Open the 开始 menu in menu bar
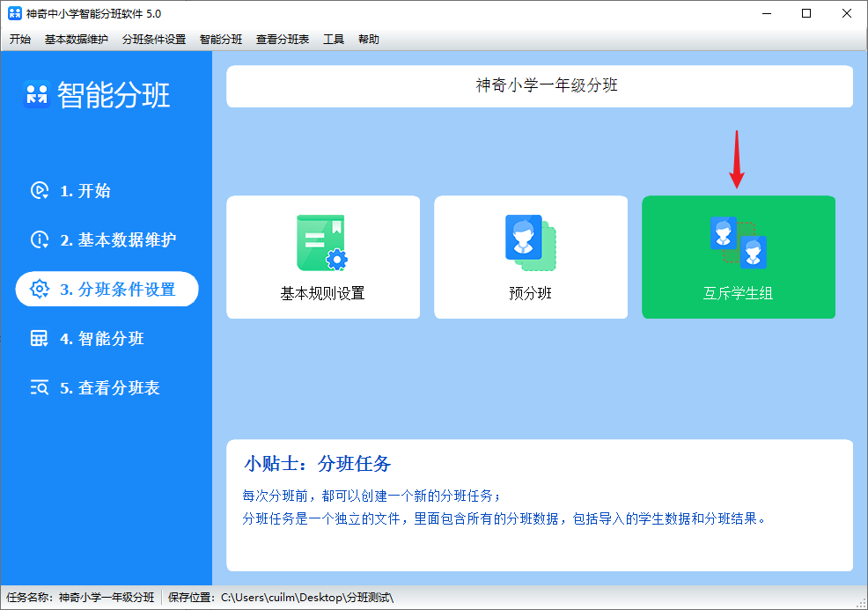This screenshot has height=610, width=868. (20, 40)
